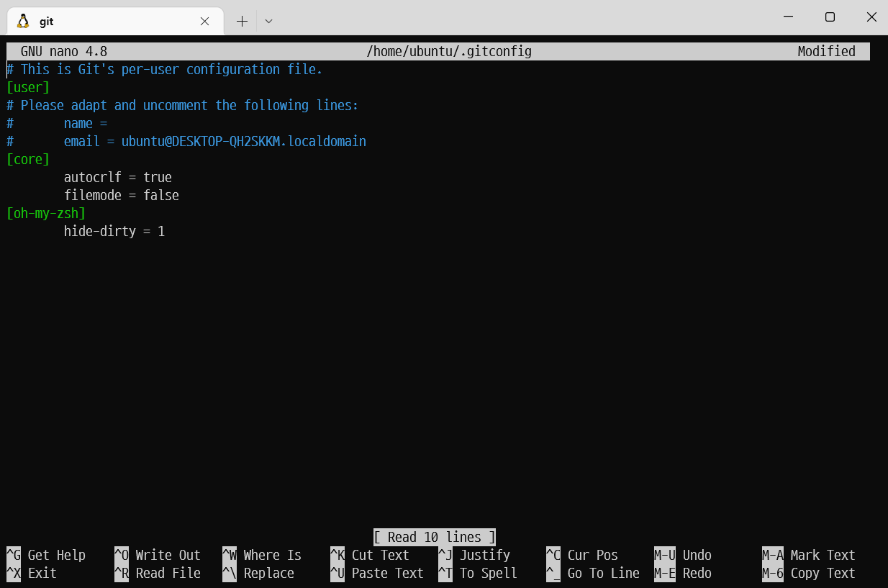888x588 pixels.
Task: Click the 'Please adapt and uncomment' comment line
Action: pos(183,106)
